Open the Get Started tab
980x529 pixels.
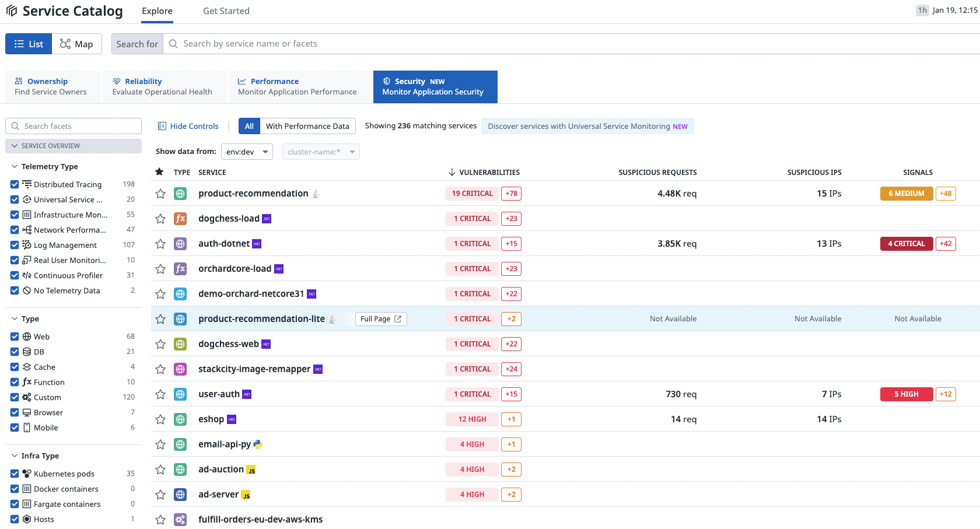pyautogui.click(x=226, y=11)
